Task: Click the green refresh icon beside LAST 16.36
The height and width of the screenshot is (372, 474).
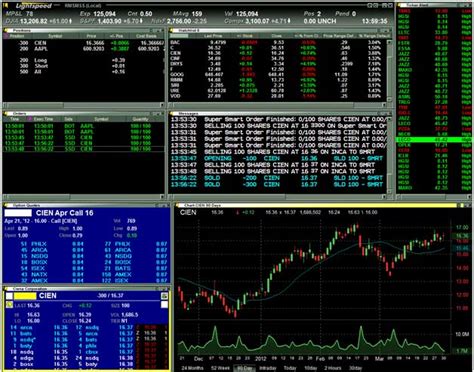Action: pos(9,305)
